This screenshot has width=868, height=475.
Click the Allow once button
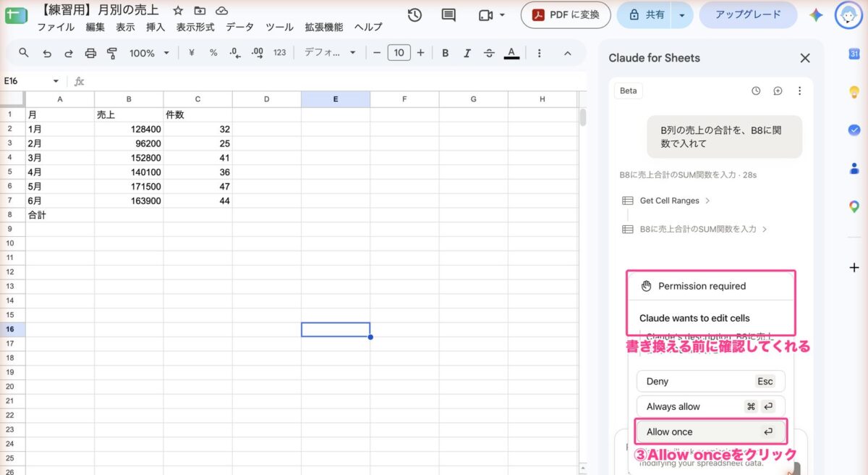(x=710, y=432)
